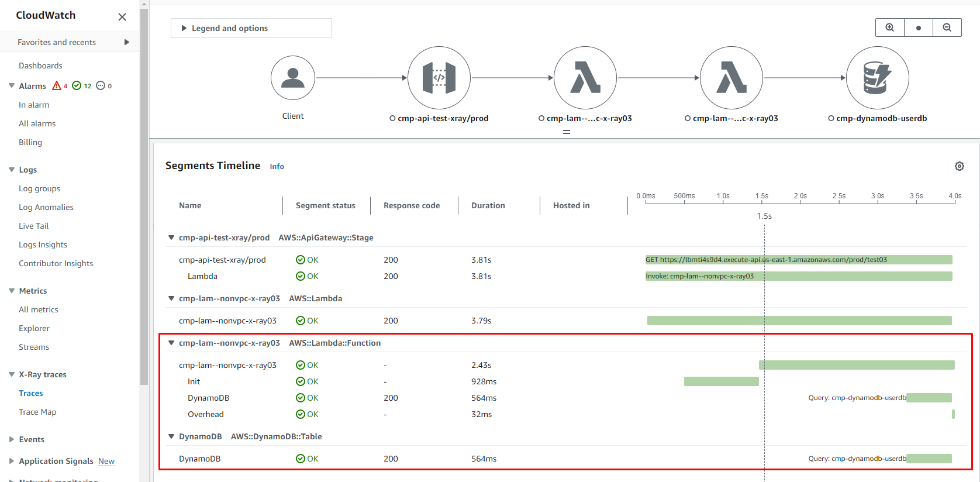Click the zoom out magnifier icon
The height and width of the screenshot is (482, 980).
[947, 27]
